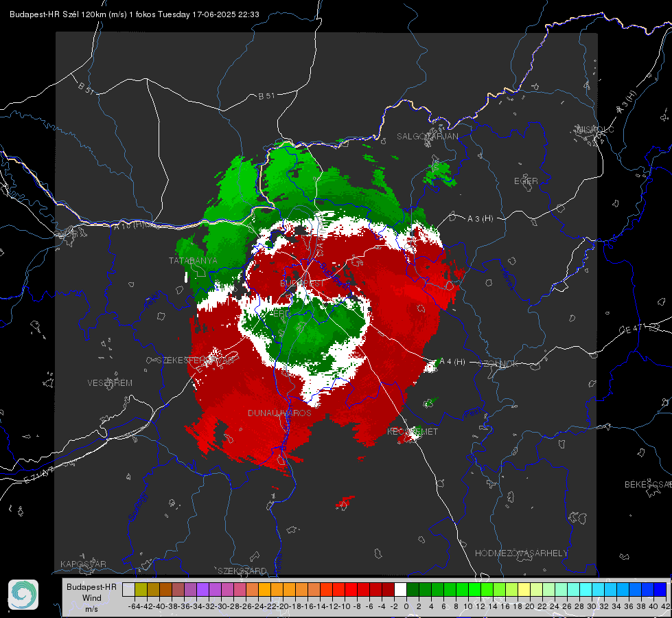The width and height of the screenshot is (672, 618).
Task: Click the Somogy county label
Action: pyautogui.click(x=137, y=507)
